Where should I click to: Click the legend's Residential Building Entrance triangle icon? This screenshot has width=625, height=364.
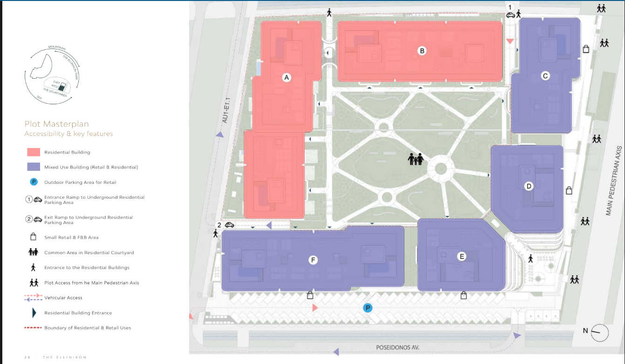coord(34,313)
